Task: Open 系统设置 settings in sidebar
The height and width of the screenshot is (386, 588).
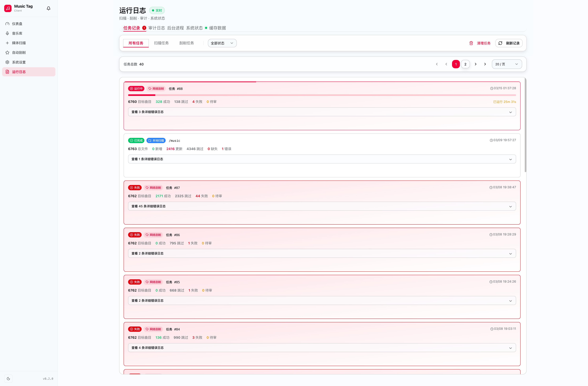Action: [x=19, y=62]
